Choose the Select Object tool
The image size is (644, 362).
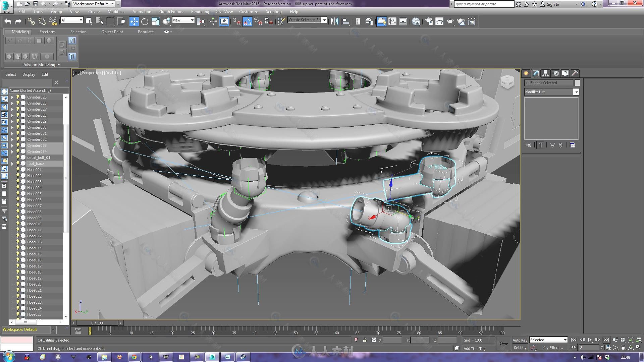coord(89,21)
